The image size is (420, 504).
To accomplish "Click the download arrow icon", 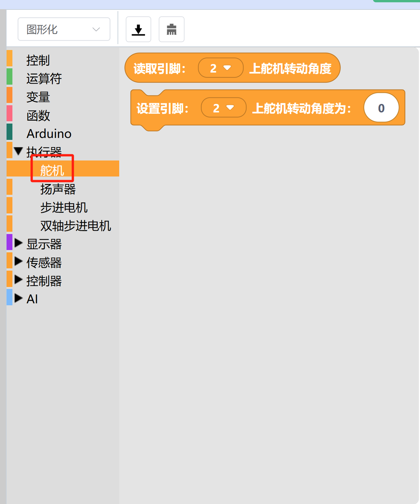I will [x=138, y=29].
